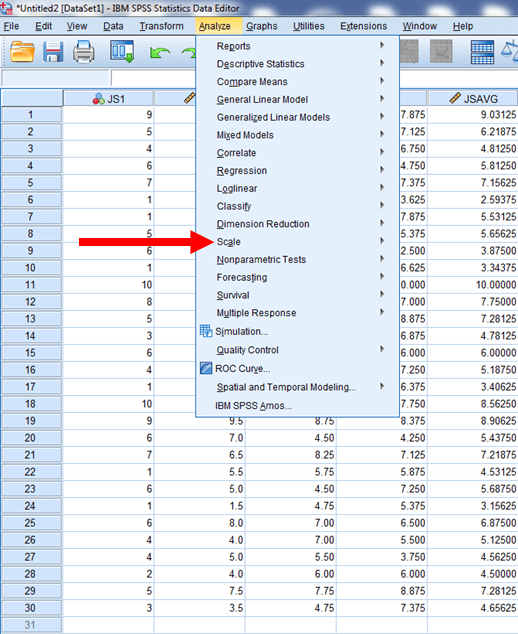Viewport: 518px width, 634px height.
Task: Click the ruler icon on JSAVG column header
Action: click(455, 98)
